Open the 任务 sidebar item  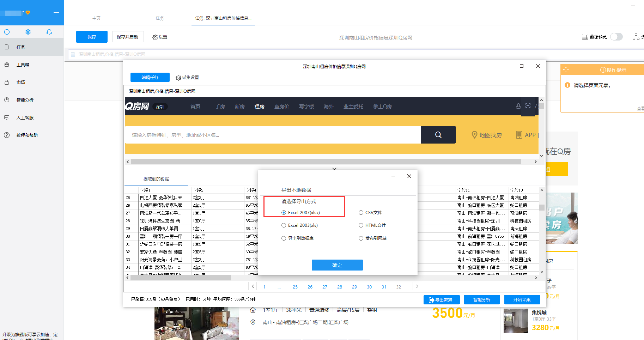coord(32,47)
